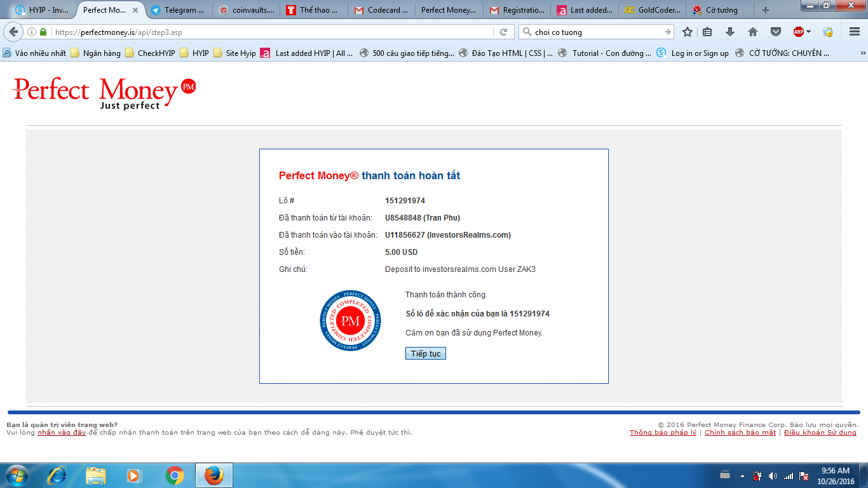Click the magnifier icon in the search box
Viewport: 868px width, 488px height.
pyautogui.click(x=527, y=32)
